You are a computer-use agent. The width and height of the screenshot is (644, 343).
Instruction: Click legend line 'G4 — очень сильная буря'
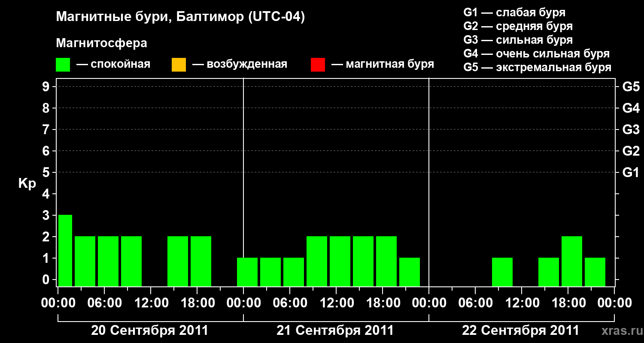click(x=537, y=54)
